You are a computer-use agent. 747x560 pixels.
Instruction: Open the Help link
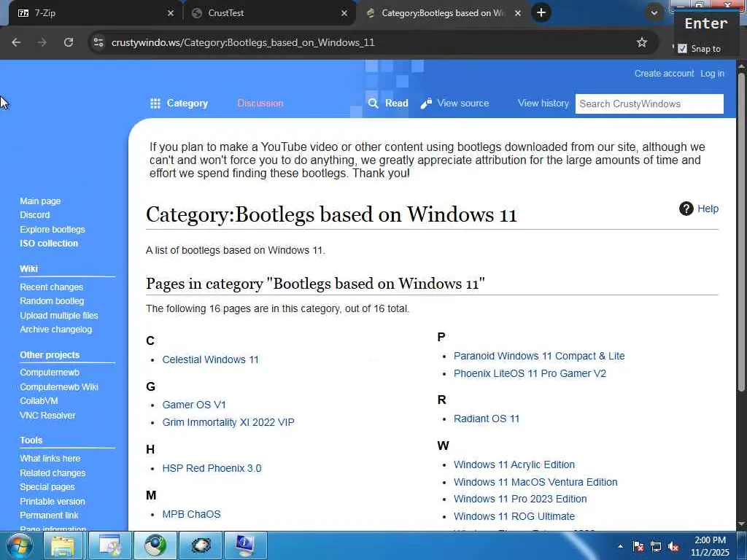[708, 209]
